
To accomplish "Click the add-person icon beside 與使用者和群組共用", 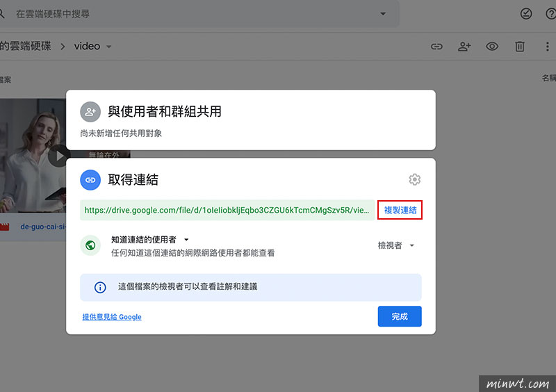I will (x=90, y=112).
